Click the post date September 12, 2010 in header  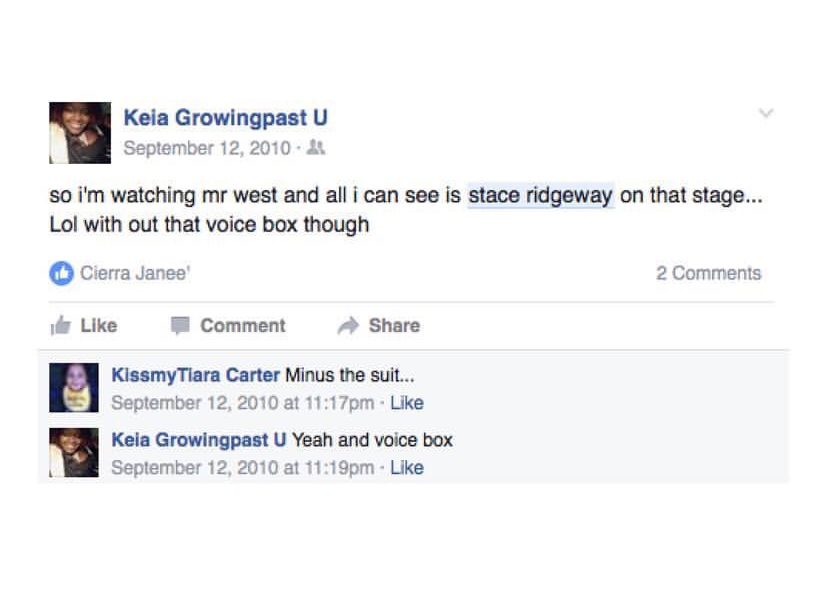coord(206,148)
